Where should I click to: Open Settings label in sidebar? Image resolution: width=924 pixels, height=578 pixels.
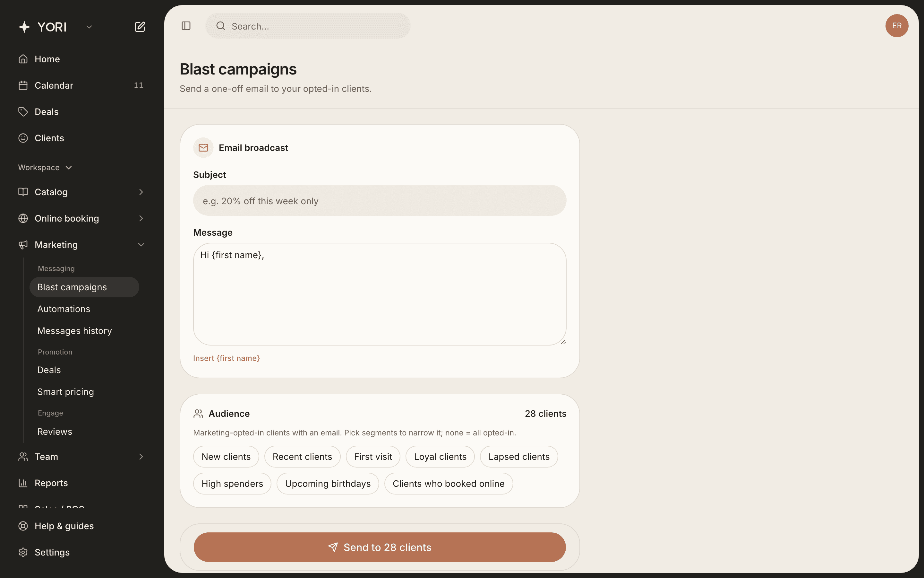(x=52, y=552)
